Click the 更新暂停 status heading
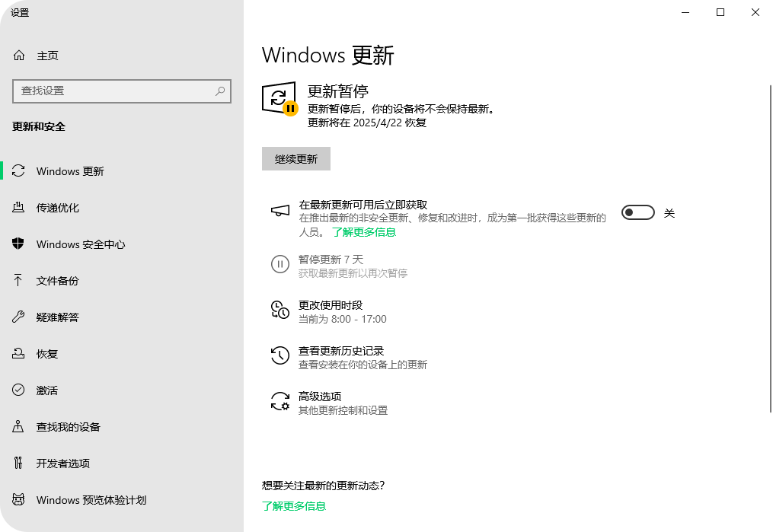Viewport: 773px width, 532px height. point(338,91)
